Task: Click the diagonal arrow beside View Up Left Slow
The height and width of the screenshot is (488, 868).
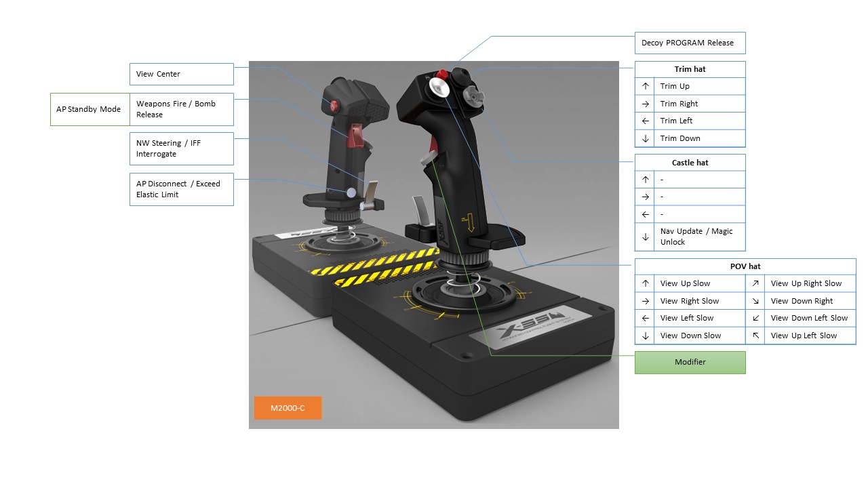Action: point(755,335)
